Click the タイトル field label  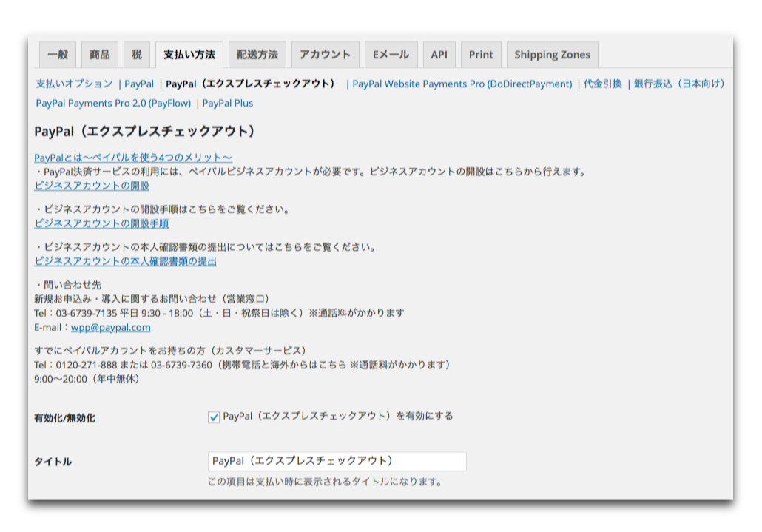tap(53, 462)
